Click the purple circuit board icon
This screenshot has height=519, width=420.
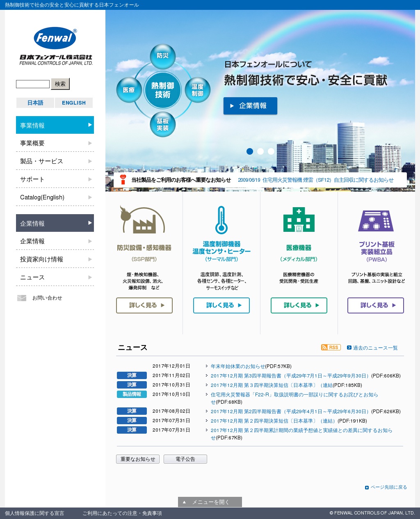(376, 221)
